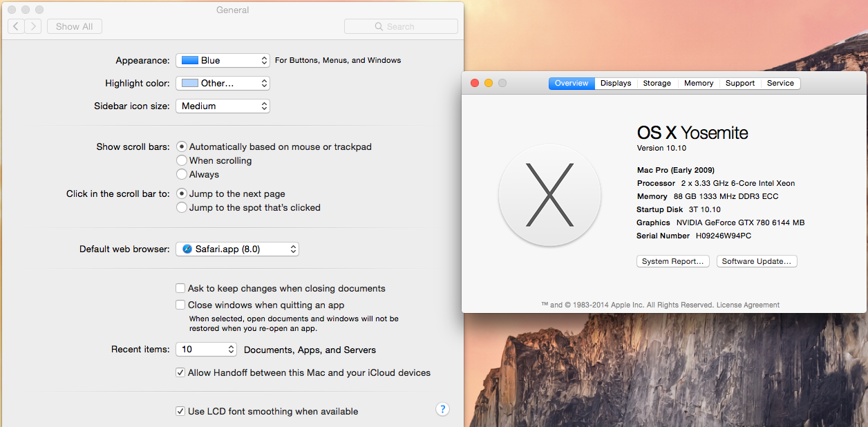Click the Search field in preferences

pyautogui.click(x=401, y=26)
